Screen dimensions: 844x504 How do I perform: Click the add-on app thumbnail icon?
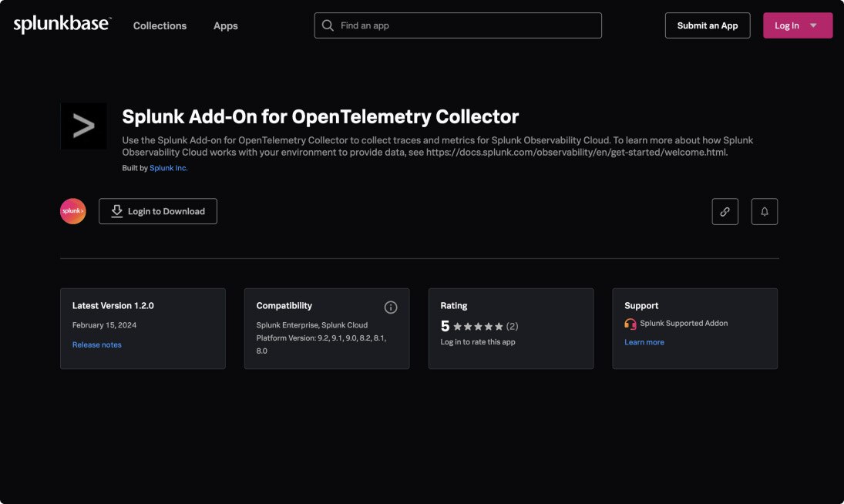83,126
